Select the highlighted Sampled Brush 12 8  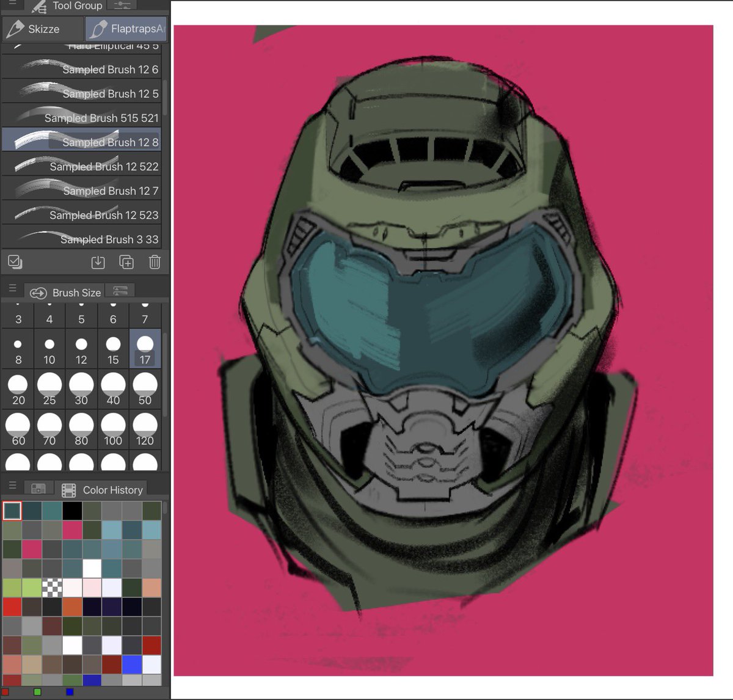(x=81, y=141)
